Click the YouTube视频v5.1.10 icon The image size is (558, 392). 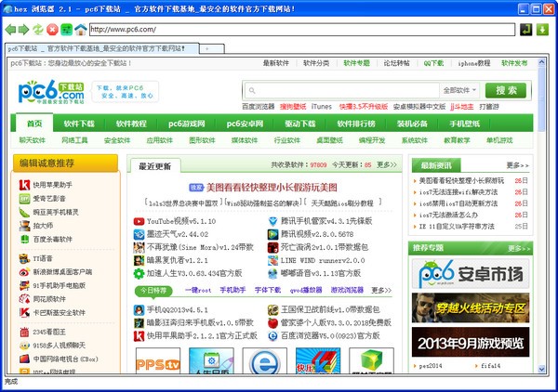point(139,221)
